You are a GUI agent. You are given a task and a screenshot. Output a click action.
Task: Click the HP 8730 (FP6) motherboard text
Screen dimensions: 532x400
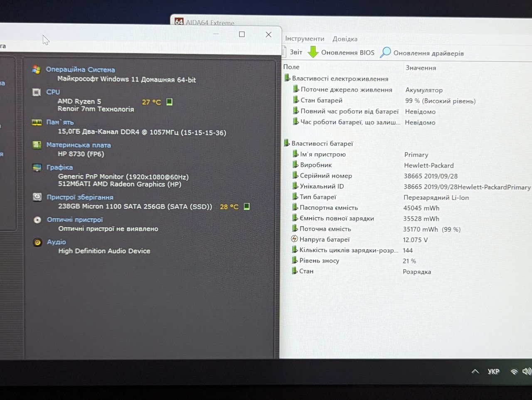point(81,154)
